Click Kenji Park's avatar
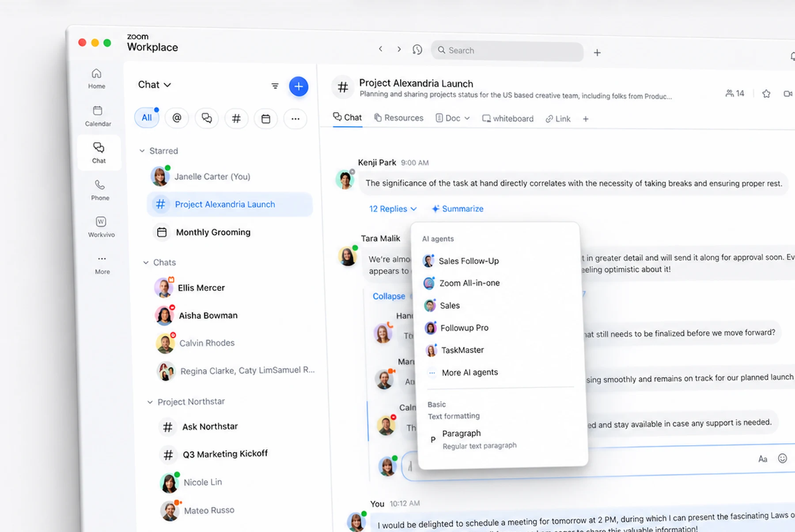 pos(345,179)
